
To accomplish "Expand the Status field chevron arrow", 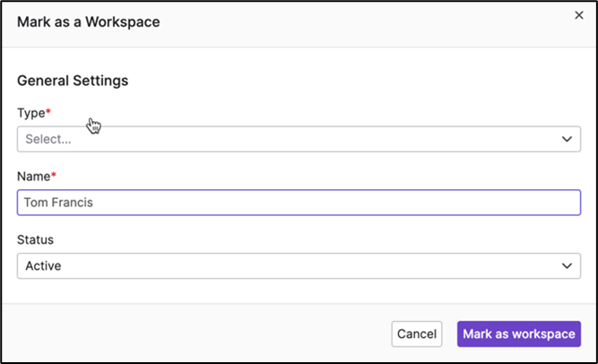I will pos(567,265).
